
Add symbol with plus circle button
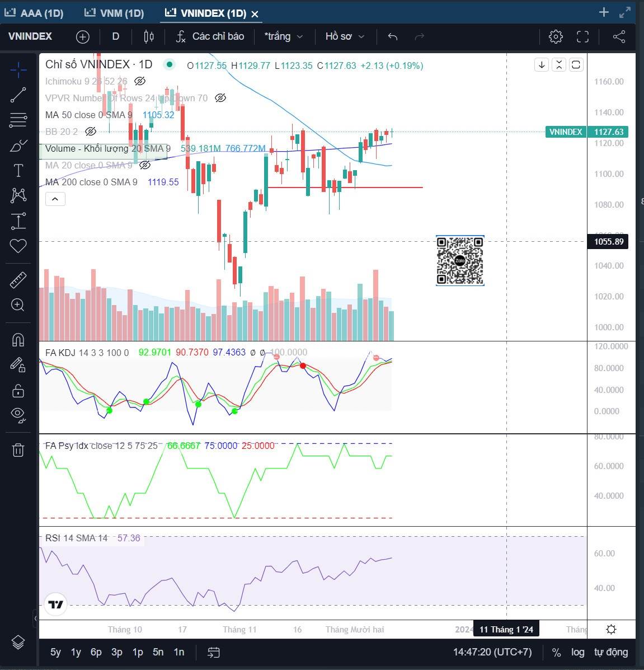[82, 37]
